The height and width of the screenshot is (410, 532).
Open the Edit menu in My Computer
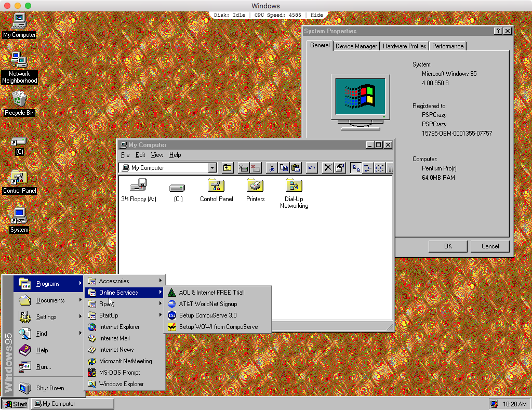point(140,155)
